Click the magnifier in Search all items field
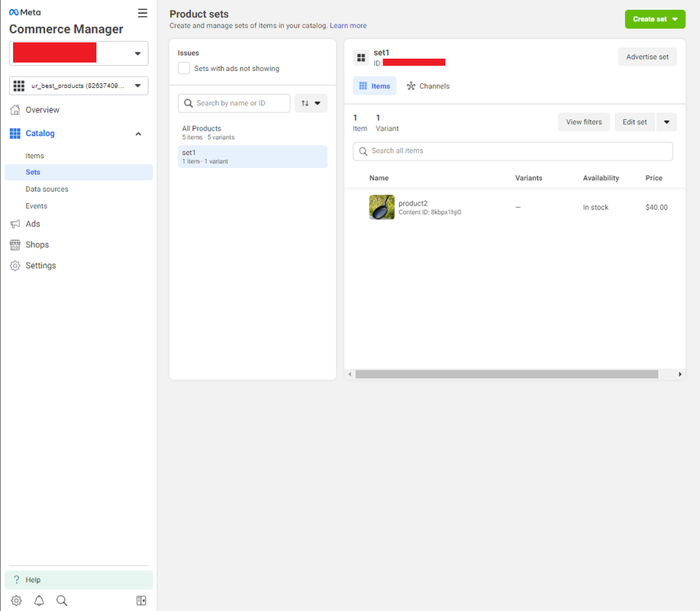The width and height of the screenshot is (700, 611). click(363, 151)
